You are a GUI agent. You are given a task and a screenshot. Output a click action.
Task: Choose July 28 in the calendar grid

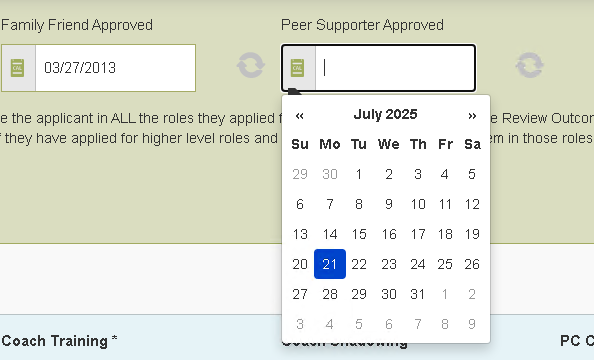pyautogui.click(x=330, y=294)
